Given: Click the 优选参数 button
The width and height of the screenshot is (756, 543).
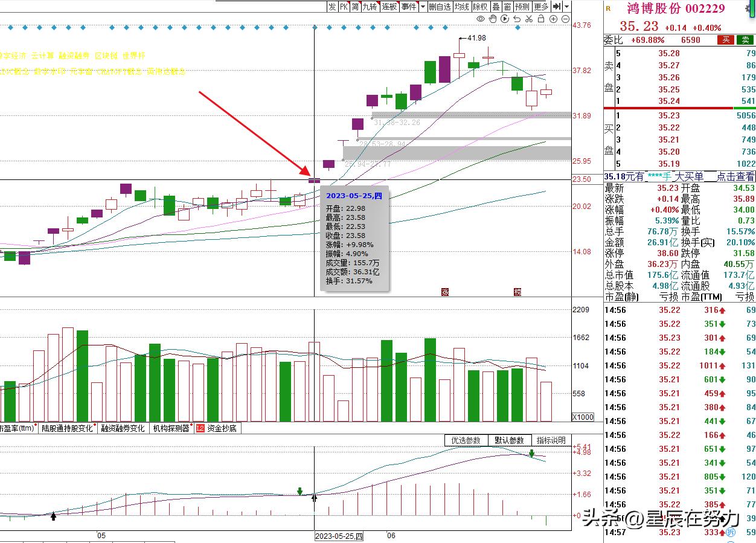Looking at the screenshot, I should (x=466, y=440).
